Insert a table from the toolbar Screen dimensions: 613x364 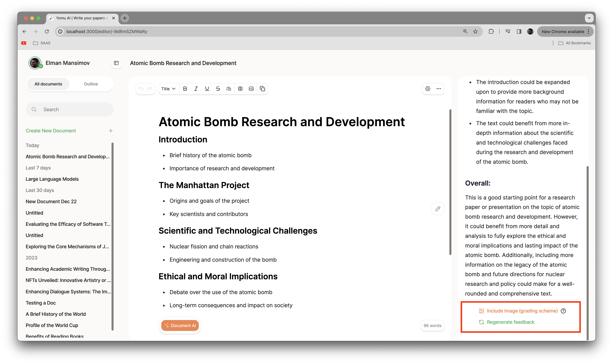pos(240,89)
